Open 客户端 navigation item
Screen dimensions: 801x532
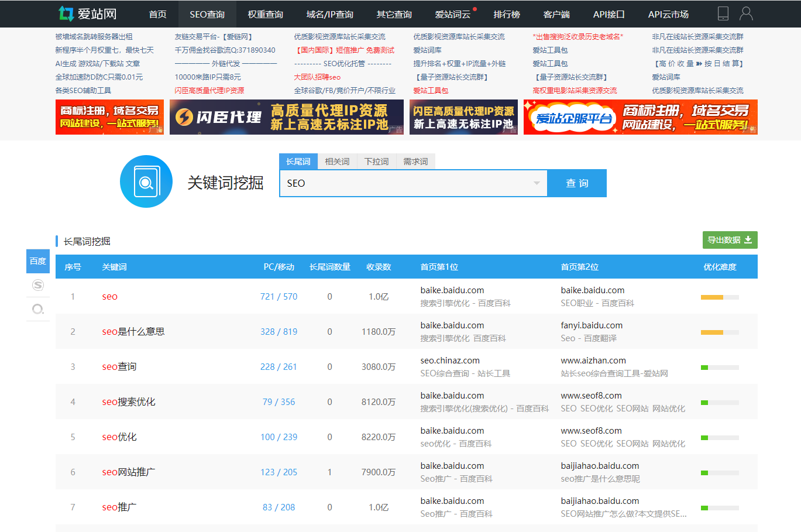[556, 14]
